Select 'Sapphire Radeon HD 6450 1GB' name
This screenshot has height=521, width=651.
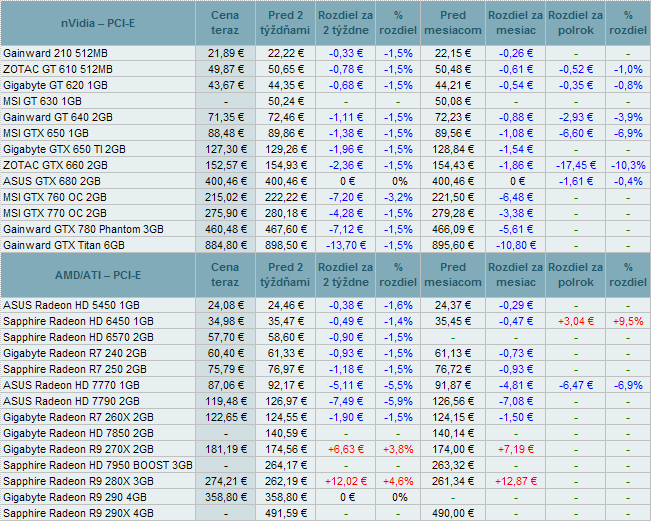(78, 321)
